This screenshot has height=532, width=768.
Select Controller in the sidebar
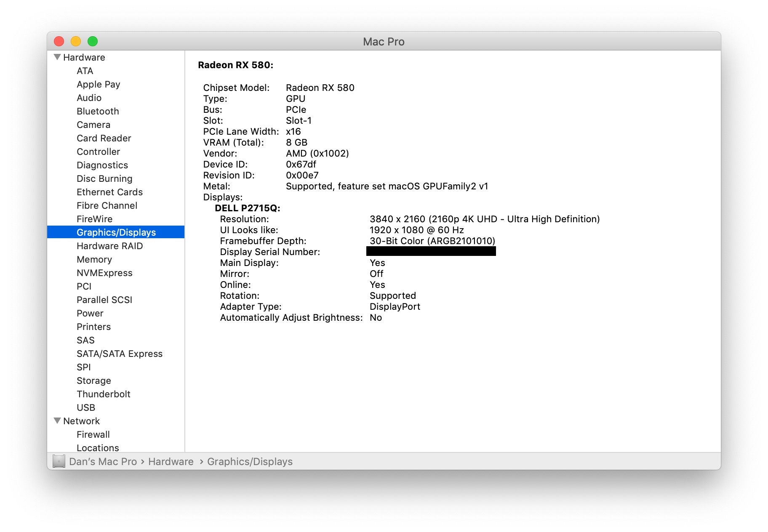[x=98, y=152]
